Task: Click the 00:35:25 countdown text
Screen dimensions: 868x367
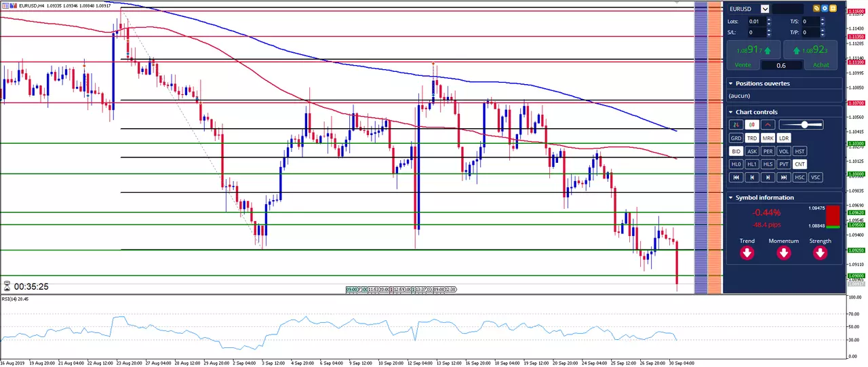Action: coord(31,286)
